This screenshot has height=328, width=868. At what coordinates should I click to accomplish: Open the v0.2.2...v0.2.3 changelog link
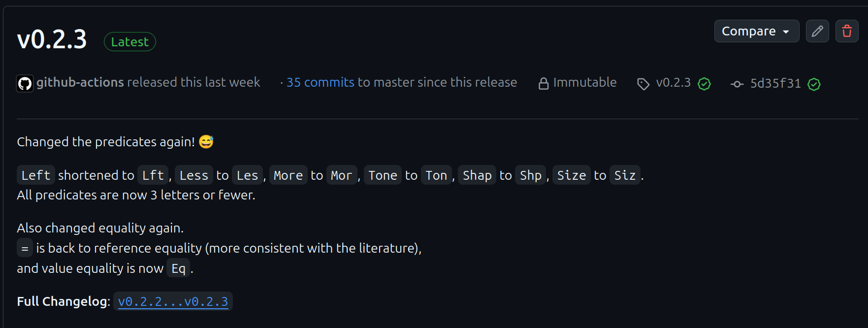pyautogui.click(x=173, y=301)
